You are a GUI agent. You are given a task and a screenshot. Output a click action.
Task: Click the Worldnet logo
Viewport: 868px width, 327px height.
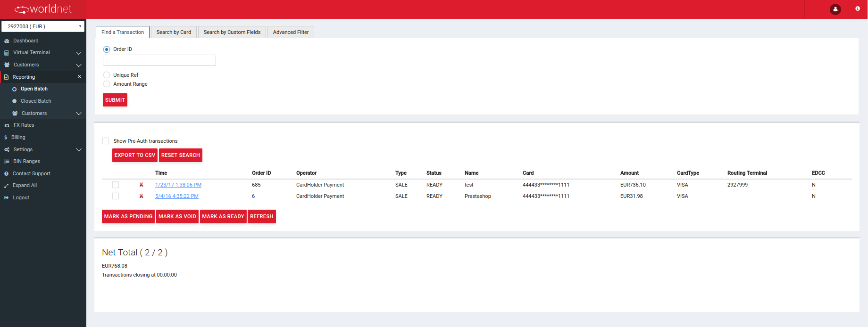43,9
